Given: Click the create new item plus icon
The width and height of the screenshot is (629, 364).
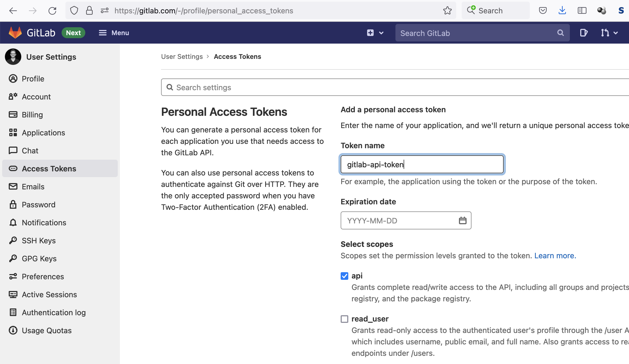Looking at the screenshot, I should pyautogui.click(x=370, y=32).
